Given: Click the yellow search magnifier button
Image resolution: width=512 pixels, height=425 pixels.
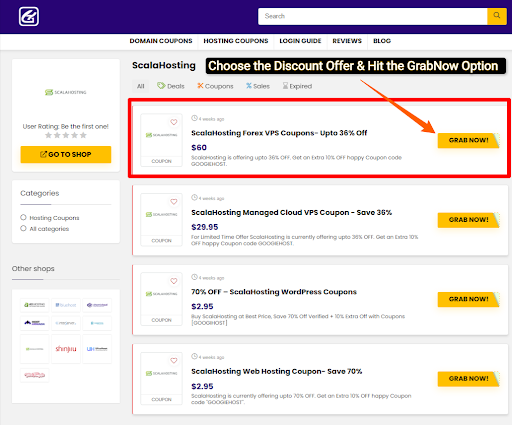Looking at the screenshot, I should [497, 16].
